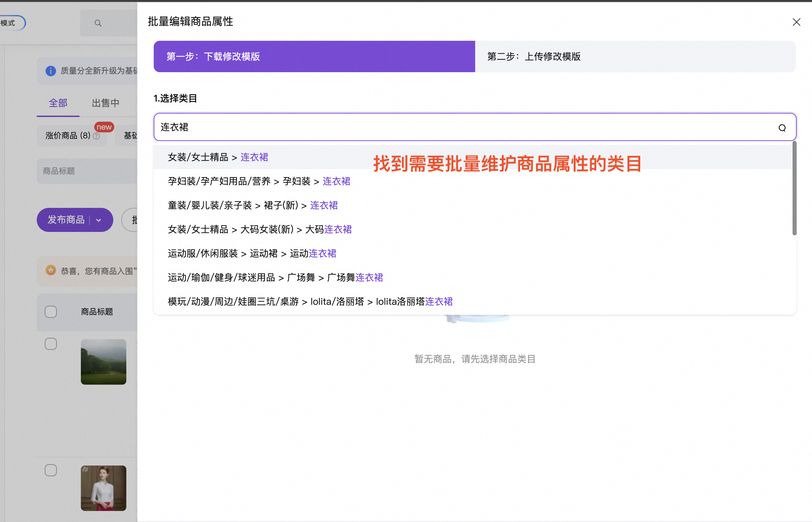
Task: Click the category dropdown list scrollbar
Action: (x=794, y=188)
